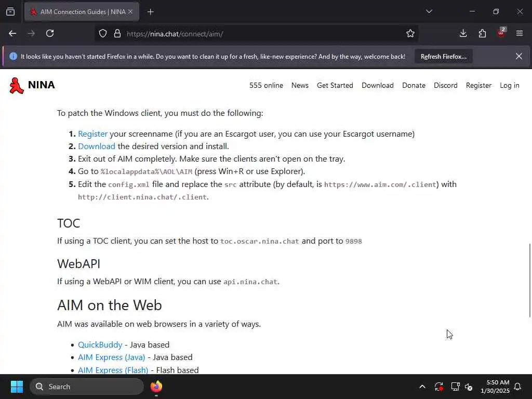Open the notifications bell icon
The height and width of the screenshot is (399, 532).
click(x=518, y=387)
